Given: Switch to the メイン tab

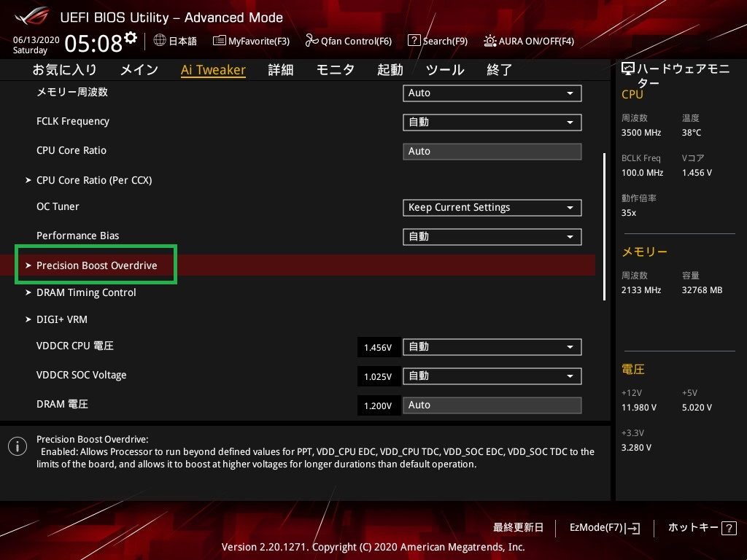Looking at the screenshot, I should click(x=139, y=70).
